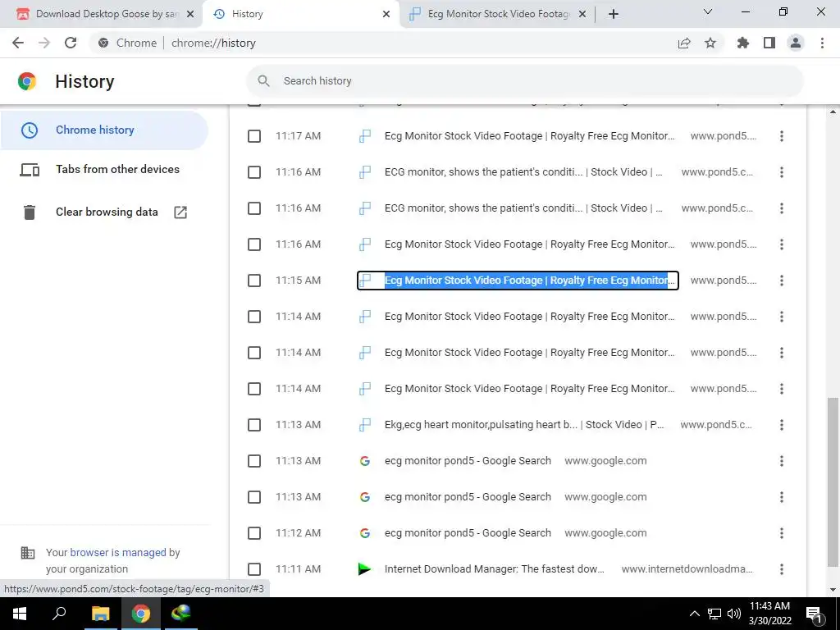
Task: Open the Extensions puzzle-piece icon
Action: pyautogui.click(x=743, y=43)
